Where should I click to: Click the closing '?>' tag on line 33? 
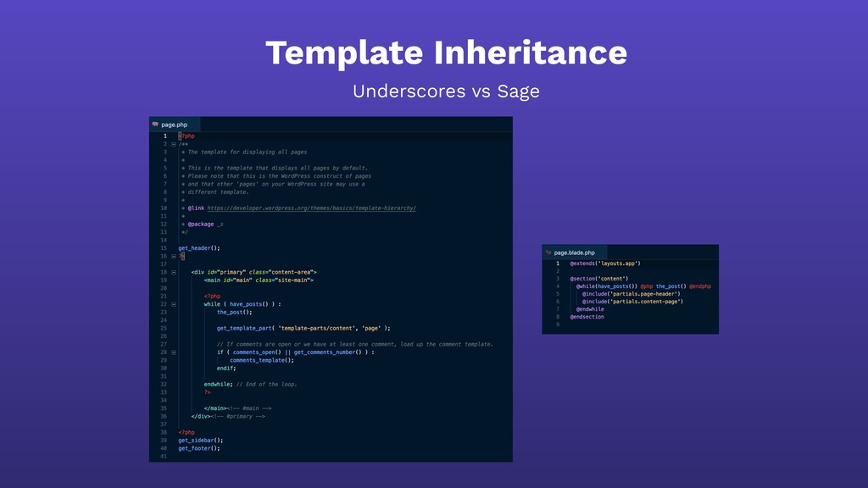click(207, 392)
